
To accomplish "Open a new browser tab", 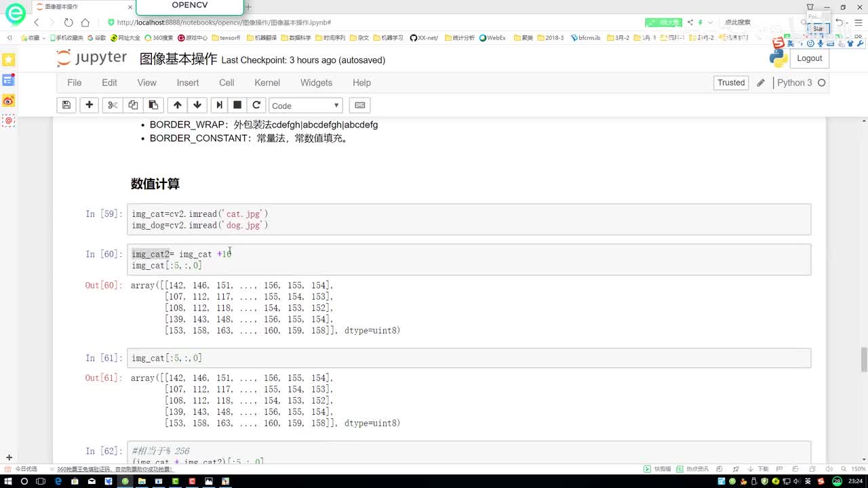I will tap(248, 7).
